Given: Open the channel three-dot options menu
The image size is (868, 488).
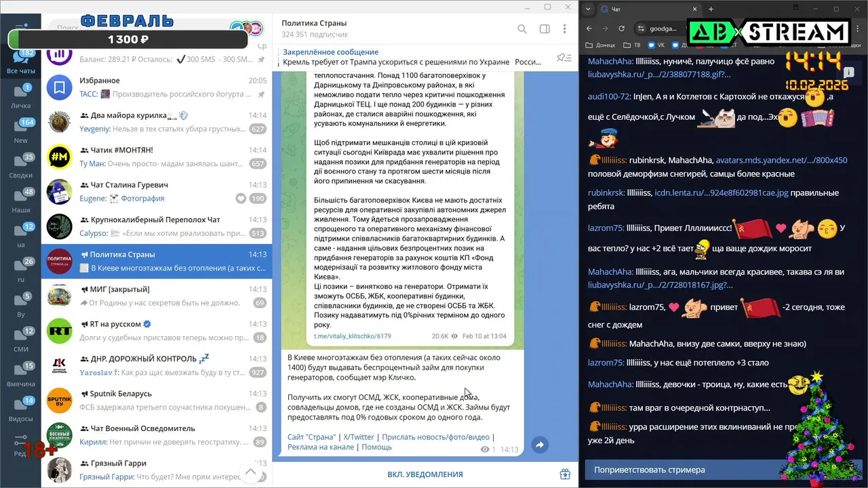Looking at the screenshot, I should click(565, 29).
